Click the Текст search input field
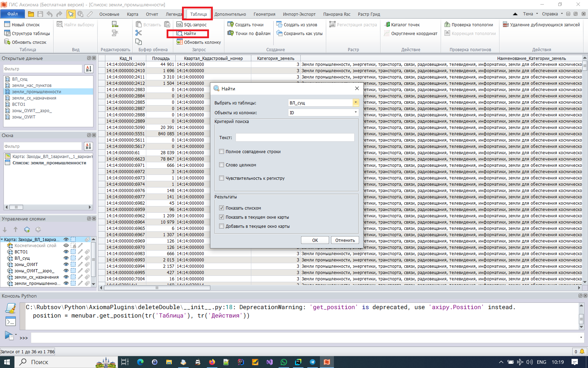Viewport: 588px width, 368px height. [295, 138]
